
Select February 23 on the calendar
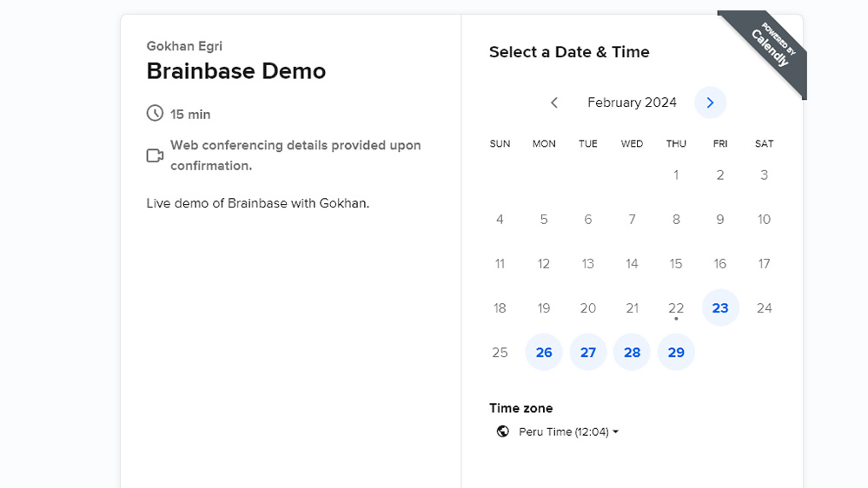click(x=720, y=307)
